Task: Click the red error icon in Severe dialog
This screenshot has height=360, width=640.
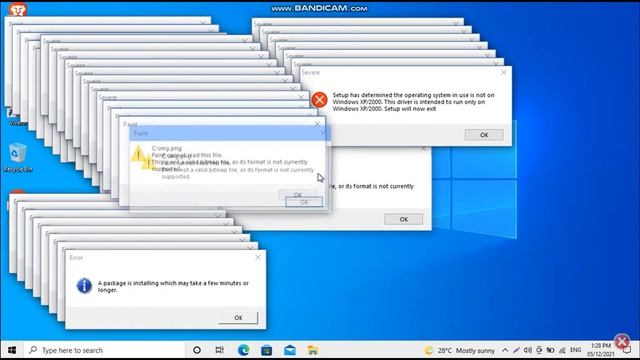Action: [x=319, y=100]
